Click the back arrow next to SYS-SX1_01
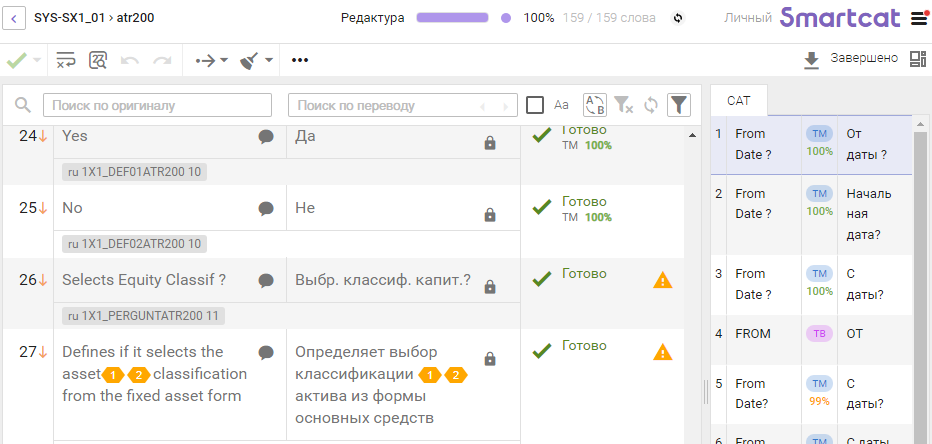This screenshot has width=932, height=444. [17, 18]
